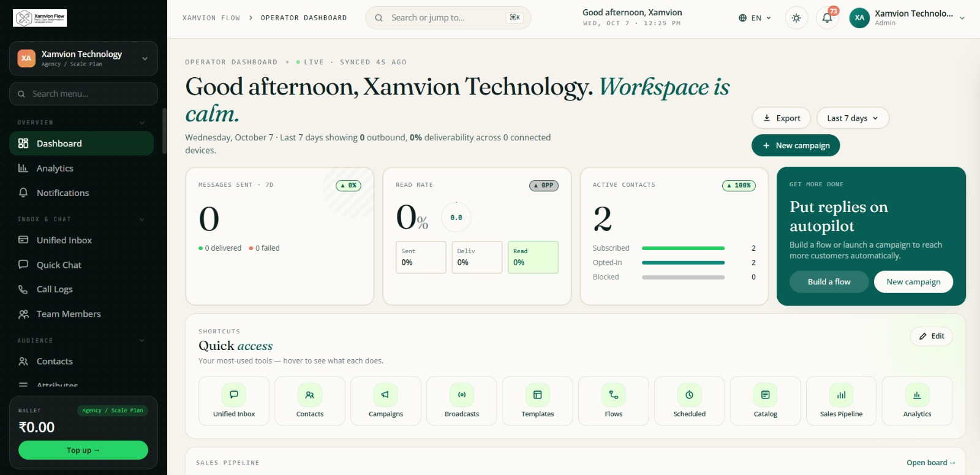Select the Read 0% rate box

click(x=533, y=257)
